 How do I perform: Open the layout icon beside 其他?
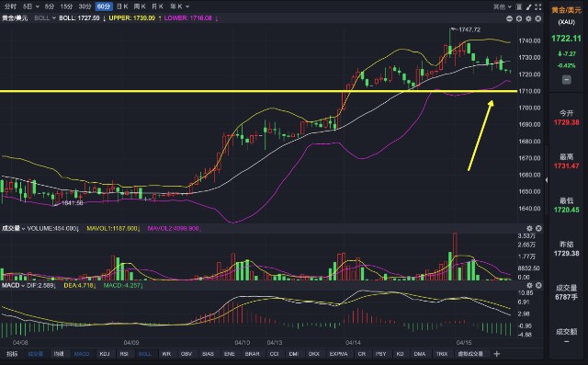point(518,6)
